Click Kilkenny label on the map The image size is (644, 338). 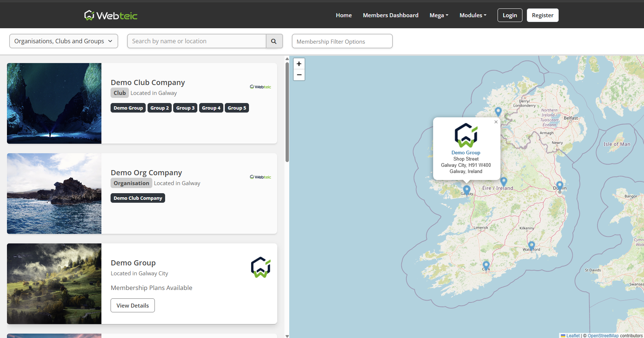pyautogui.click(x=526, y=228)
